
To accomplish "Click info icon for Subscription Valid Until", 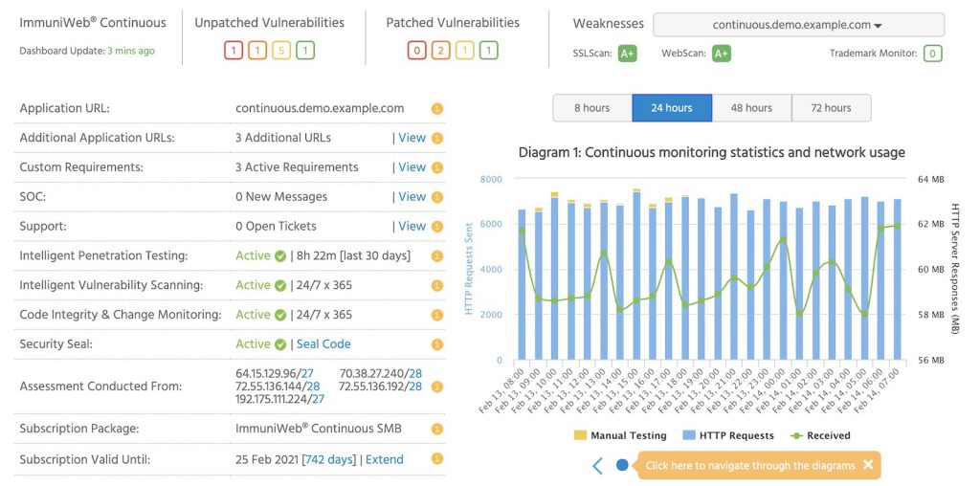I will [x=436, y=460].
